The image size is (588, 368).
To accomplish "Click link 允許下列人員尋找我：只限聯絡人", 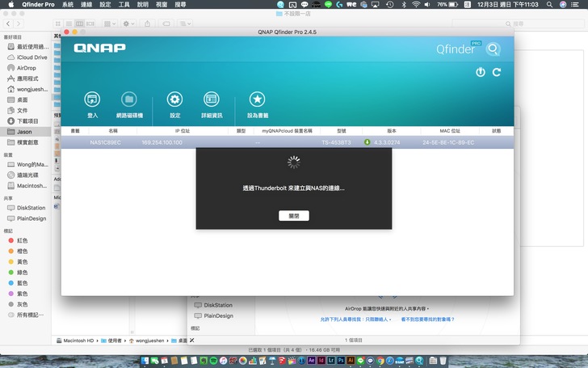I will coord(355,319).
